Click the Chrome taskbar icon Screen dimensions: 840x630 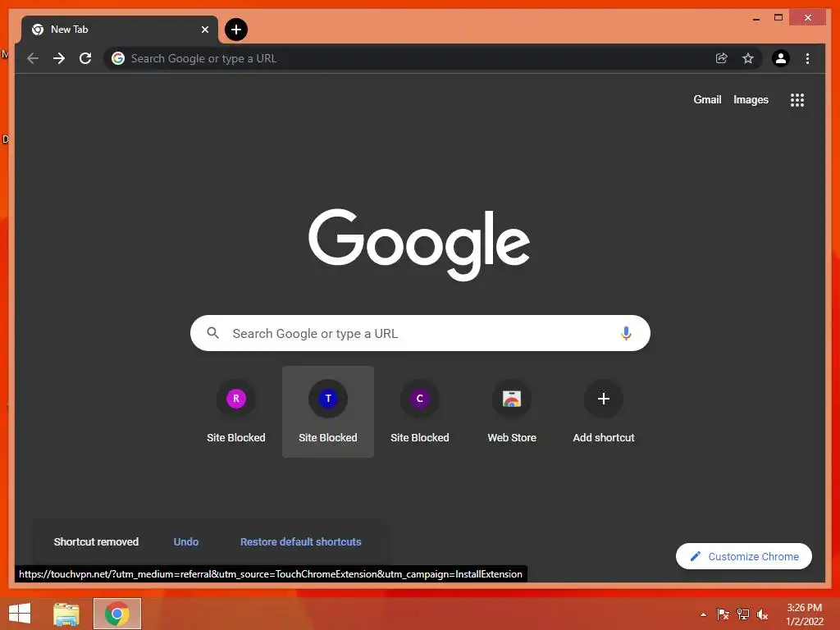pyautogui.click(x=116, y=614)
